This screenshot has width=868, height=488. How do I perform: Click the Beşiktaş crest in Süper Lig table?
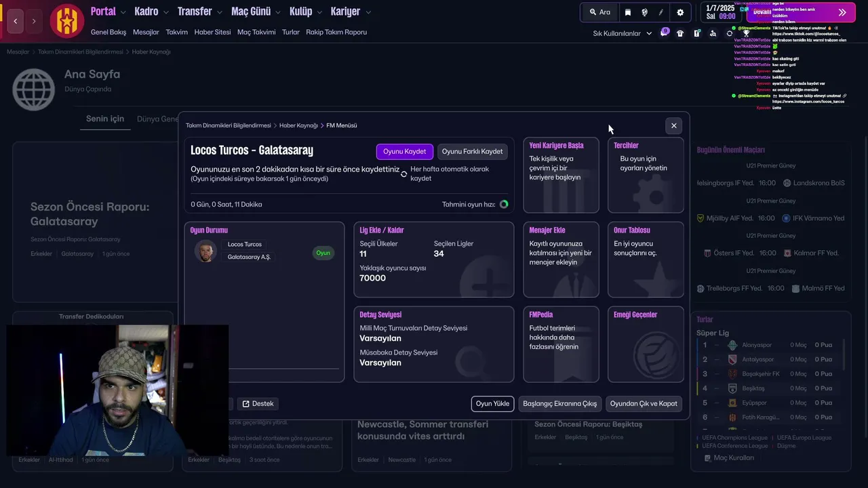pos(732,388)
